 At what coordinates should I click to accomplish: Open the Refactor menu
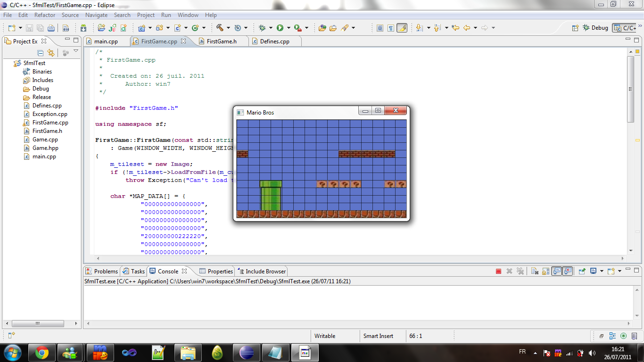tap(45, 15)
